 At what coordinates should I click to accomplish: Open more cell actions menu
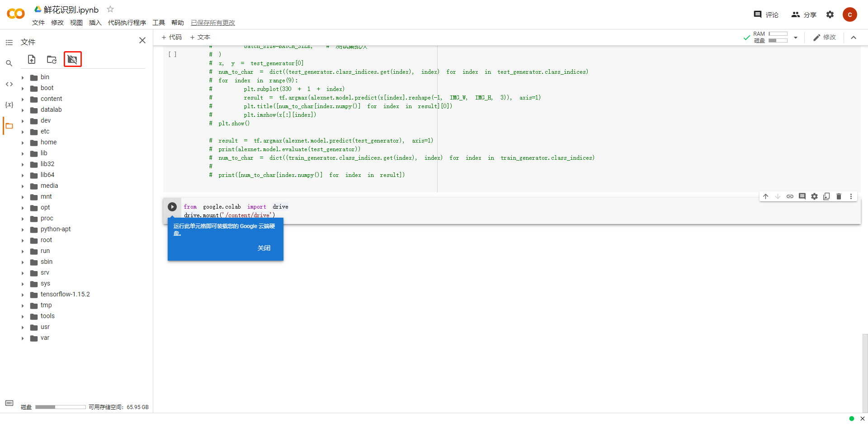click(x=851, y=196)
